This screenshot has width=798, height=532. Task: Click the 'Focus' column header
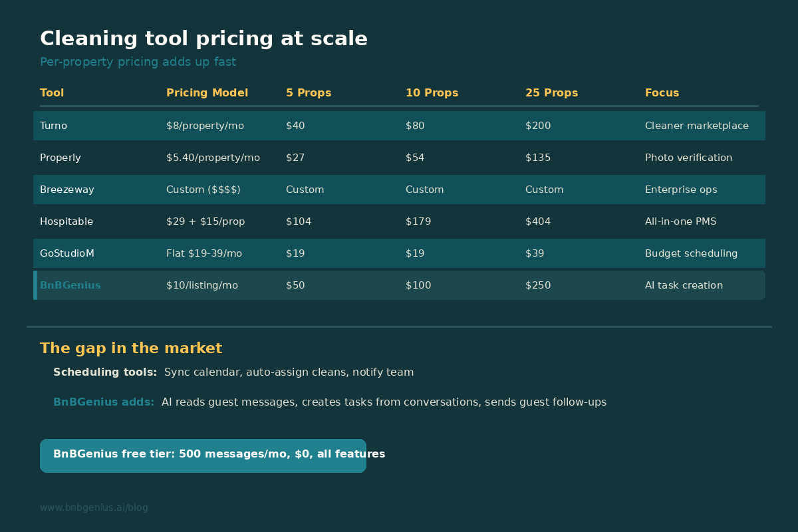(662, 93)
